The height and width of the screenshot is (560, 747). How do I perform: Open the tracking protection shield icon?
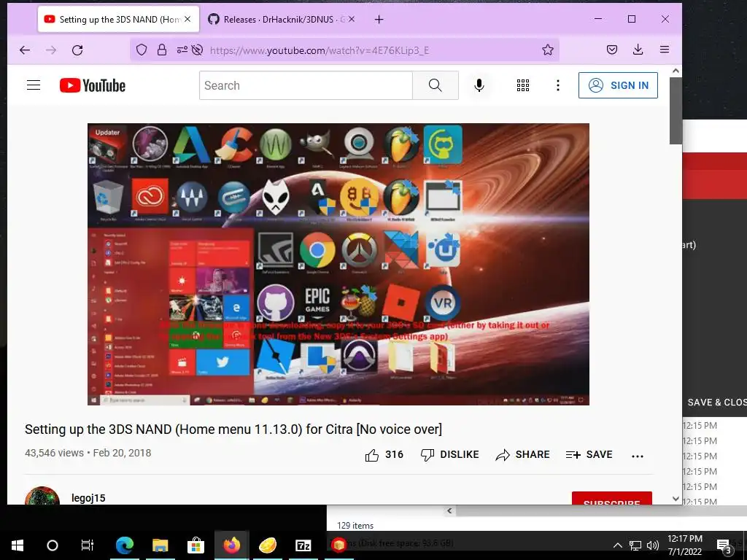142,50
